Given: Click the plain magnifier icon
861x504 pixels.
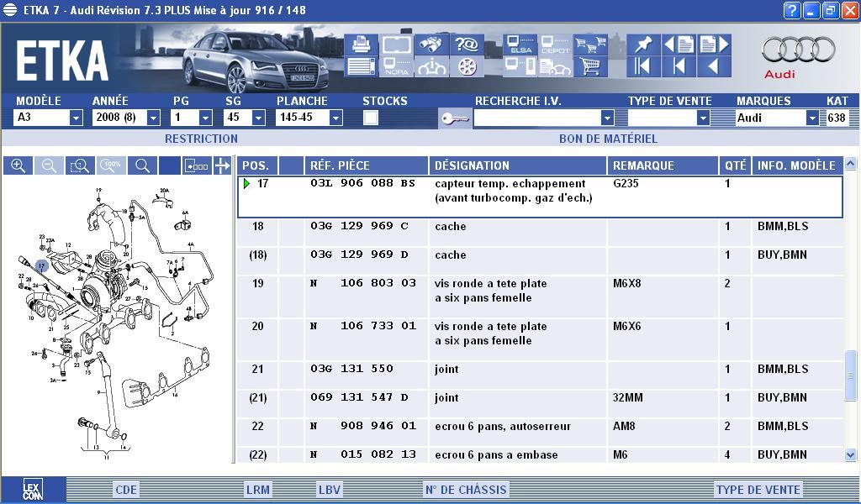Looking at the screenshot, I should [x=142, y=165].
